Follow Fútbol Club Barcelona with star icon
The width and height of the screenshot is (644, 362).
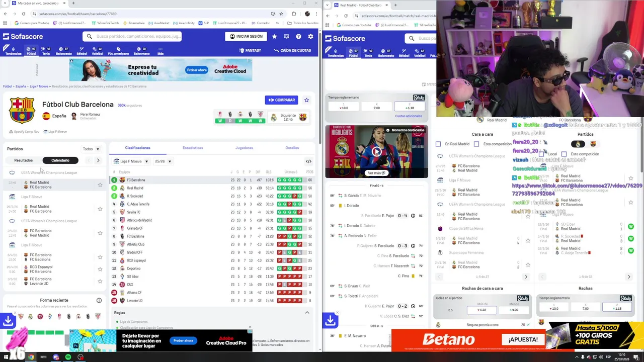306,100
